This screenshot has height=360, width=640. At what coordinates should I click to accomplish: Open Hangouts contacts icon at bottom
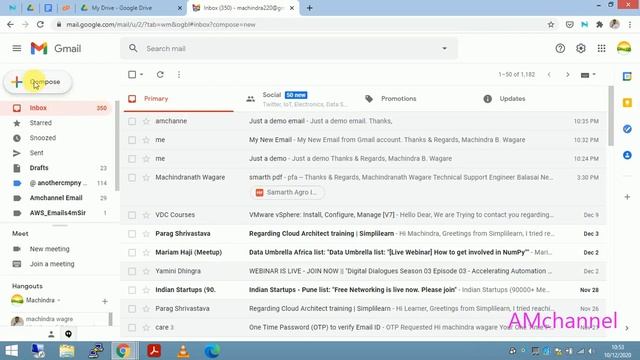[51, 334]
